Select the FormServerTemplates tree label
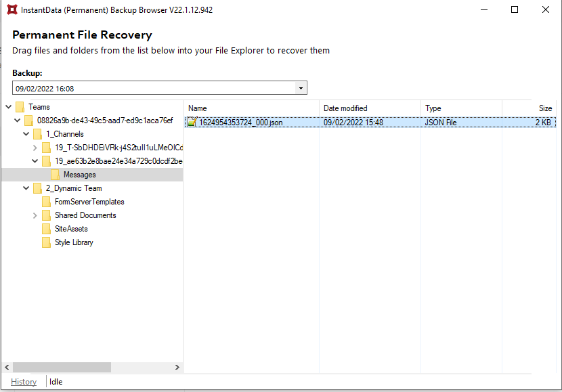This screenshot has height=392, width=562. click(x=89, y=202)
